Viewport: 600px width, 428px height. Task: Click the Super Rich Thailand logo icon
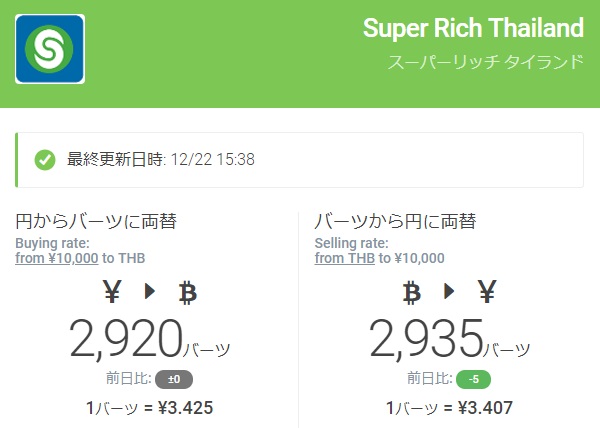tap(50, 48)
